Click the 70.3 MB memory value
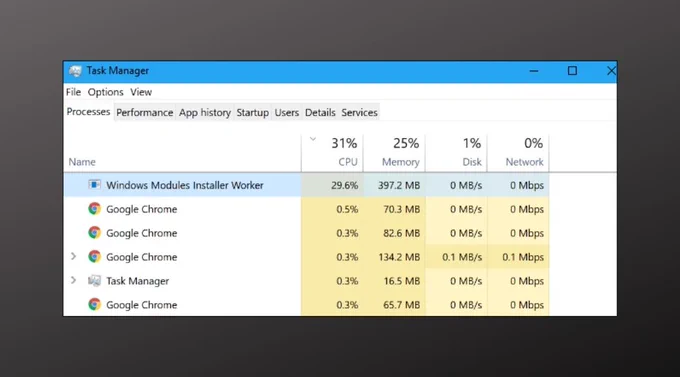This screenshot has width=680, height=377. coord(401,209)
